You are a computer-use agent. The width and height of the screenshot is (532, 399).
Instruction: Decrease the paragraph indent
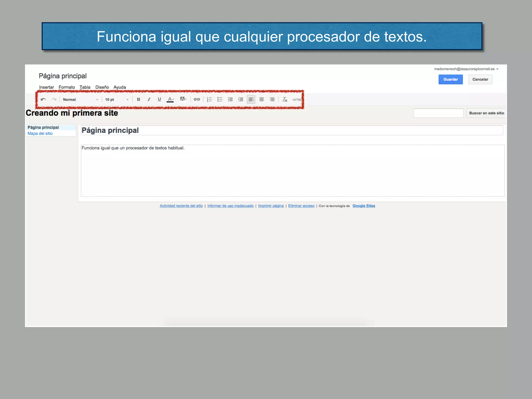point(230,99)
